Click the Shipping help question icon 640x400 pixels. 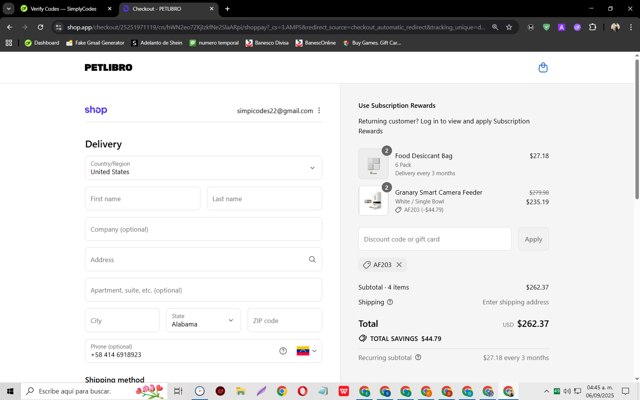point(390,302)
